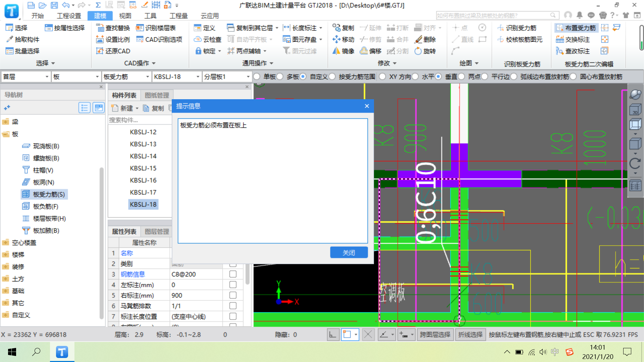
Task: Select the 单板 radio option
Action: click(x=257, y=77)
